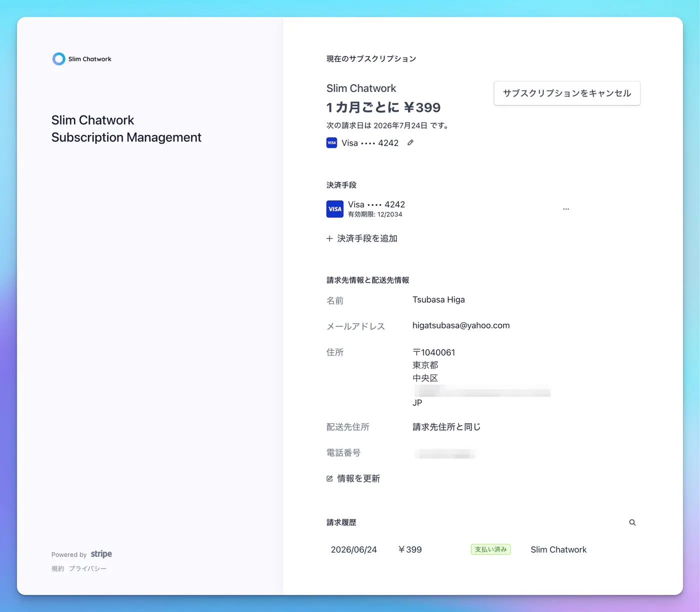700x612 pixels.
Task: Edit subscription payment method pencil icon
Action: point(410,143)
